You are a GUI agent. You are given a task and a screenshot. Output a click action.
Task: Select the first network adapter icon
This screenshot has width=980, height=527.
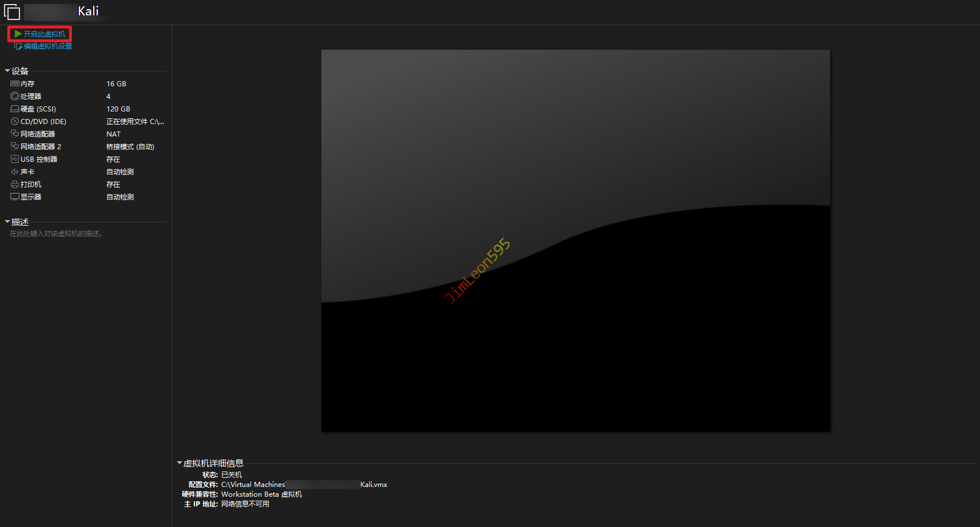click(x=15, y=134)
